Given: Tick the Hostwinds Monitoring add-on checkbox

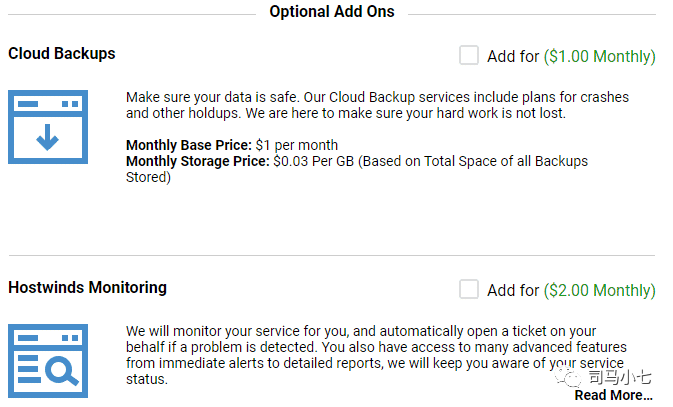Looking at the screenshot, I should (469, 289).
